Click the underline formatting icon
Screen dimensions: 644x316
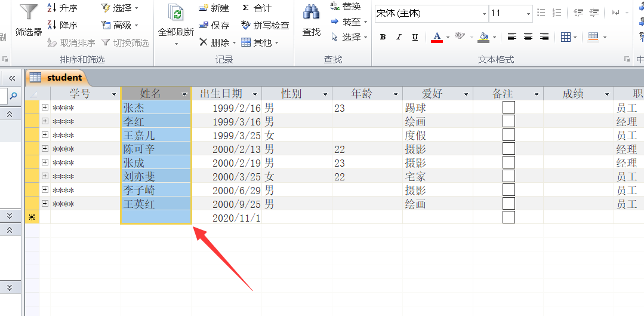415,37
